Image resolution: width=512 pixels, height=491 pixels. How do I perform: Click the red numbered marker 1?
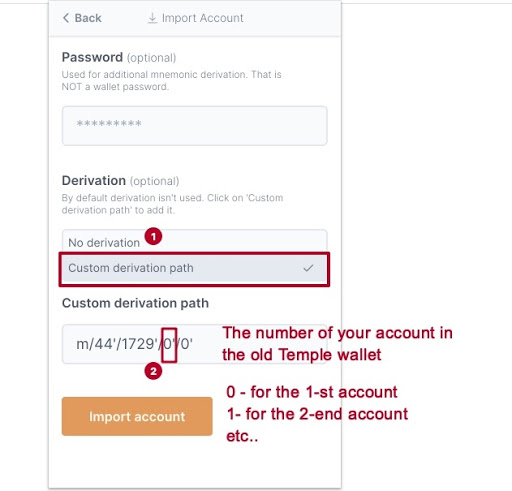tap(153, 237)
